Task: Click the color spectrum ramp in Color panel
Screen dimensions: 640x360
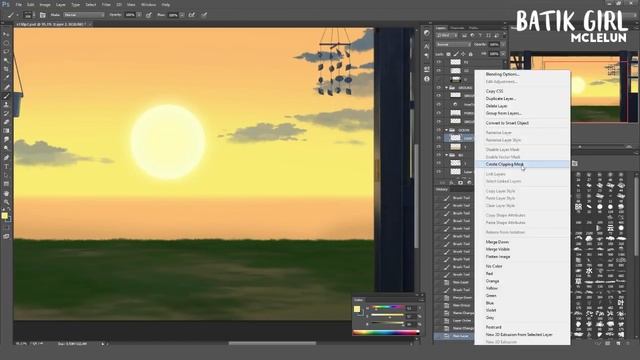Action: click(386, 332)
